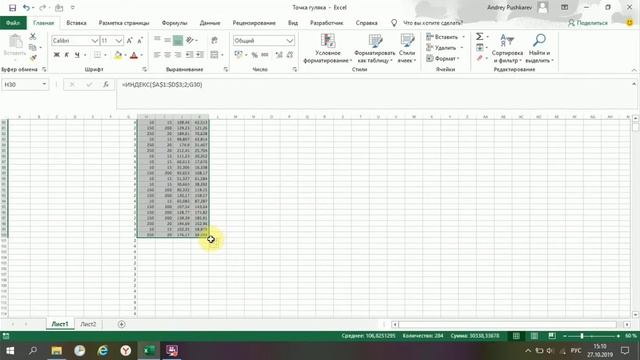640x360 pixels.
Task: Open the Calibri font name dropdown
Action: tap(94, 40)
